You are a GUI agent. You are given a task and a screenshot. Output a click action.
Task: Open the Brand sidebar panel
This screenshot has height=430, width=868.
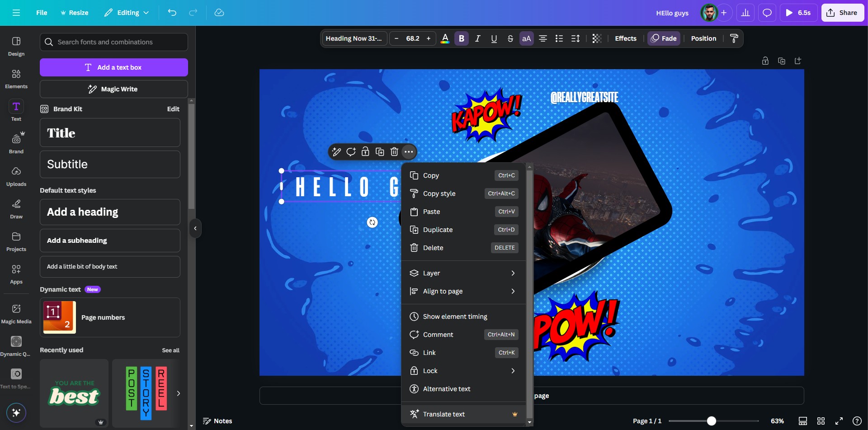16,143
